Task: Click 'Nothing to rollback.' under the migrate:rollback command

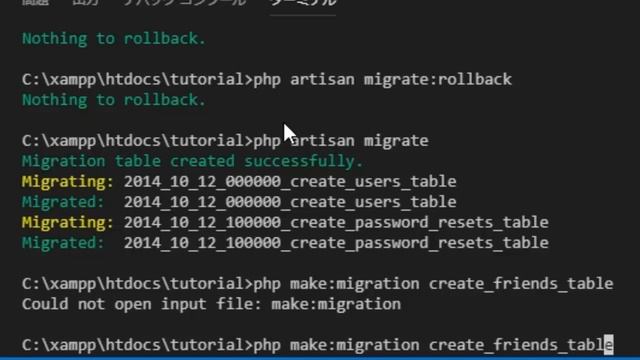Action: tap(114, 100)
